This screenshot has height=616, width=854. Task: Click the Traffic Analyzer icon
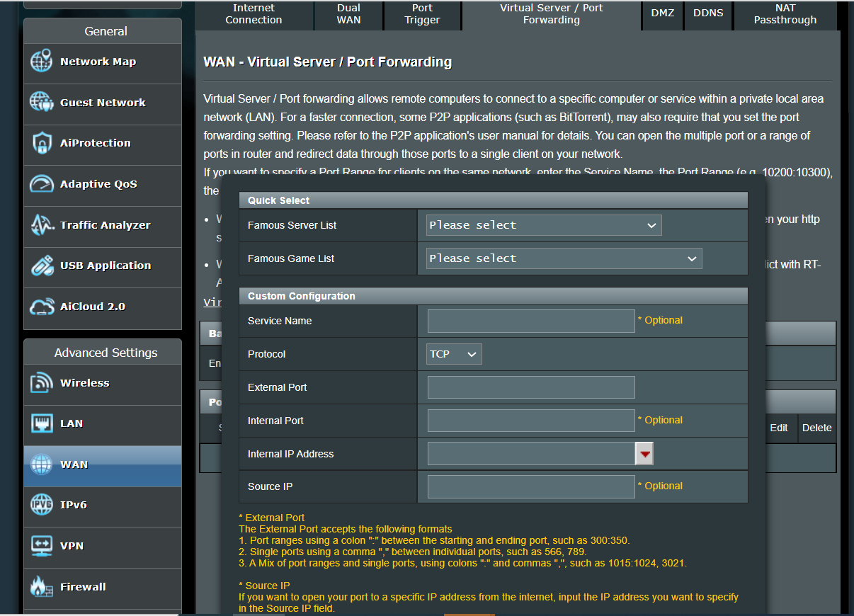tap(42, 225)
